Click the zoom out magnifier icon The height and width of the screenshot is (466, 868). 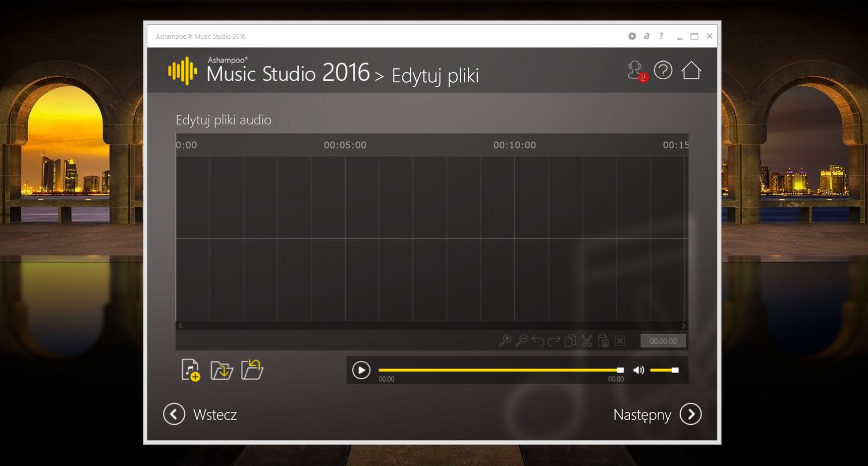(x=521, y=341)
